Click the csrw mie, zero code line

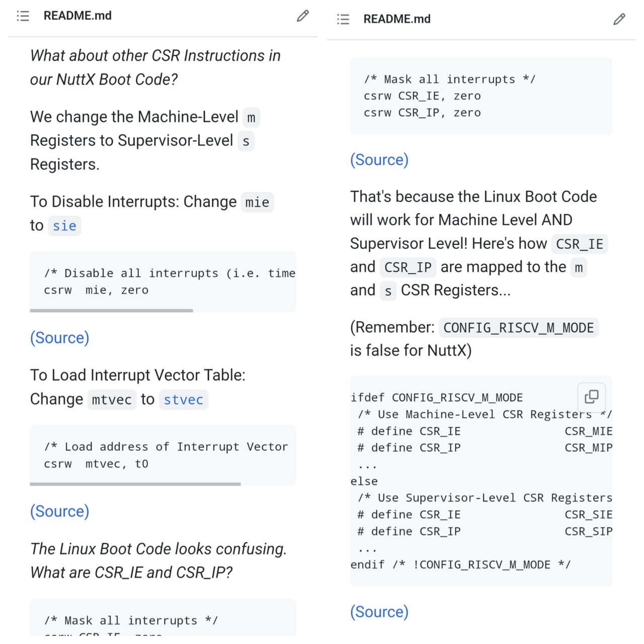[96, 290]
